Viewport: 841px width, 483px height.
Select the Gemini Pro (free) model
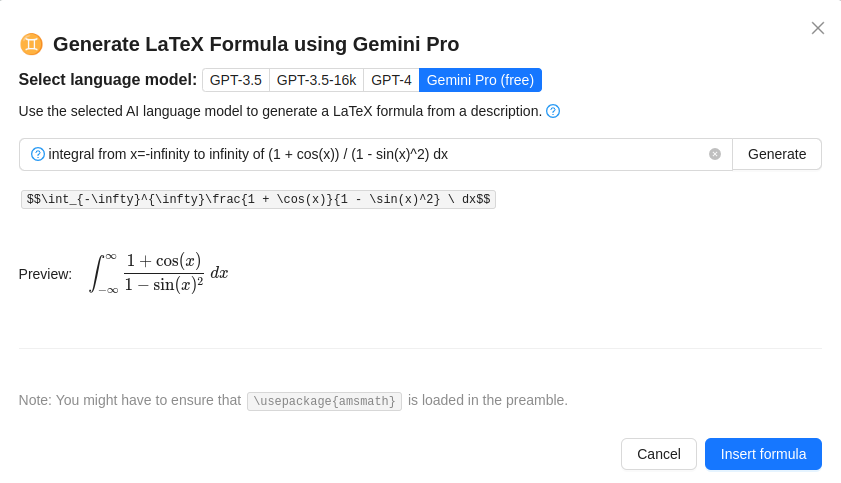coord(480,80)
